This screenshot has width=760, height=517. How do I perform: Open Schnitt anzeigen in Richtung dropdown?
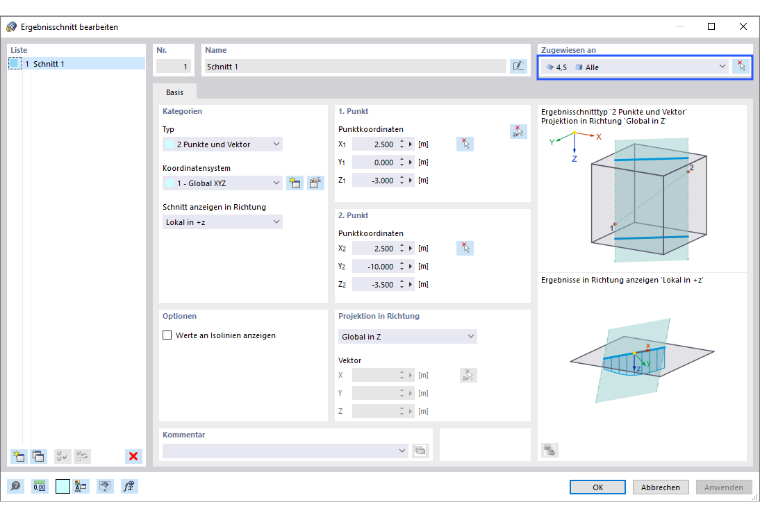click(222, 222)
